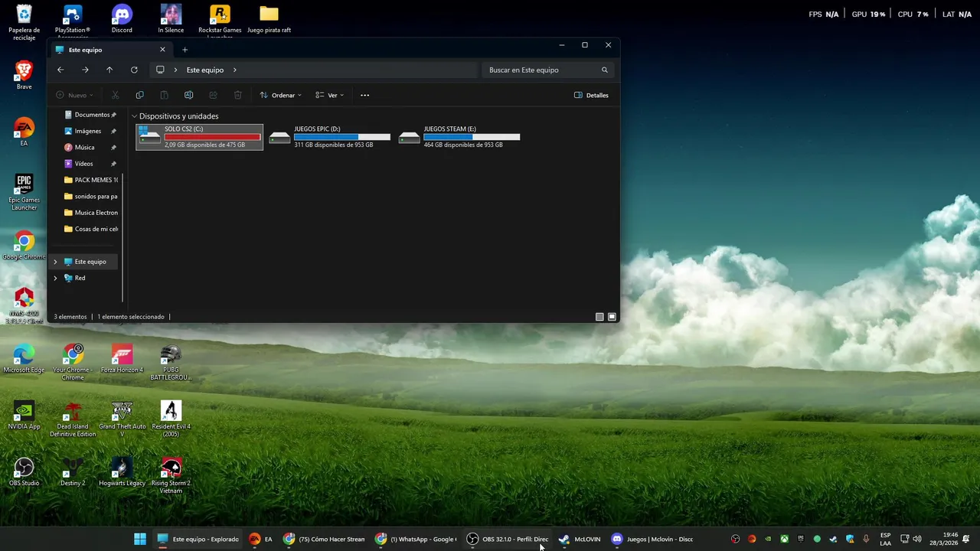Switch to Discord Juegos Mclovin taskbar window

(x=652, y=539)
